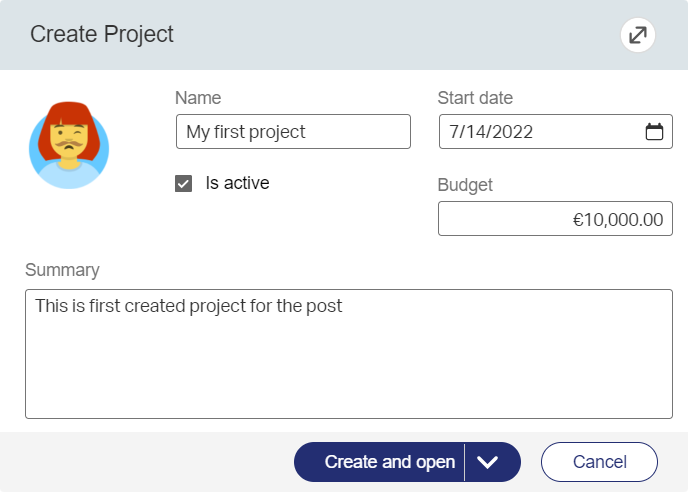Click the Summary text 'This is first created project'
The image size is (688, 492).
(x=189, y=306)
